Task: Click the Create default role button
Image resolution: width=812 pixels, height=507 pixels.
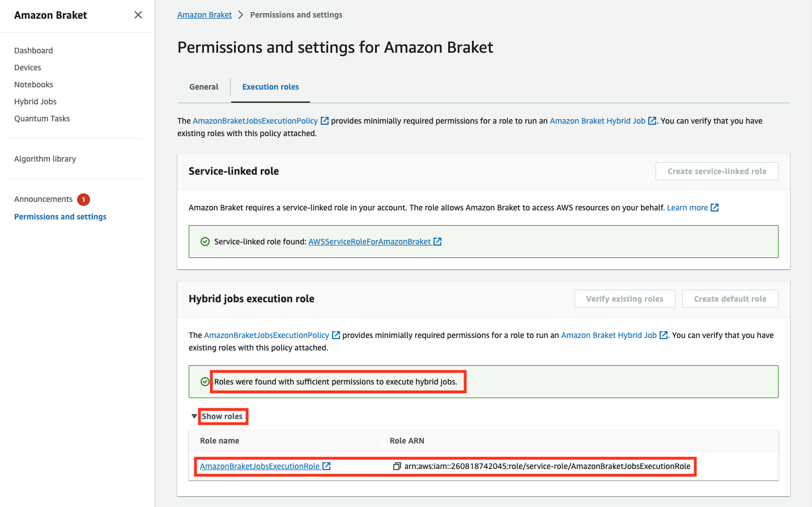Action: tap(730, 299)
